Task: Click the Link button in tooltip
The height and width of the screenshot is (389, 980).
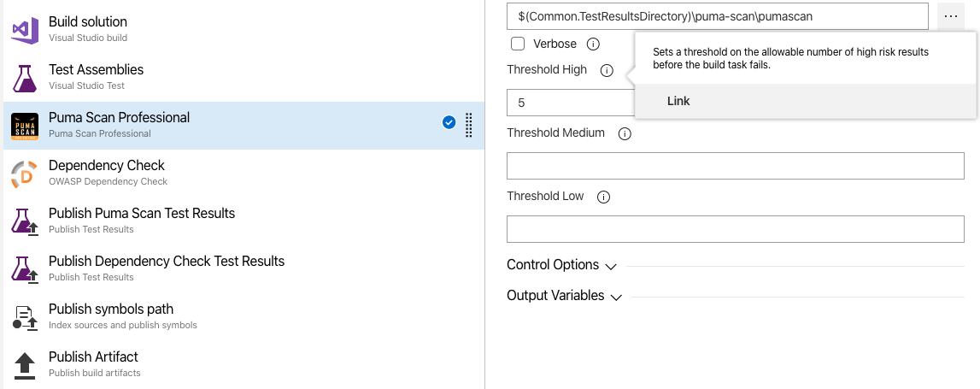Action: click(x=678, y=101)
